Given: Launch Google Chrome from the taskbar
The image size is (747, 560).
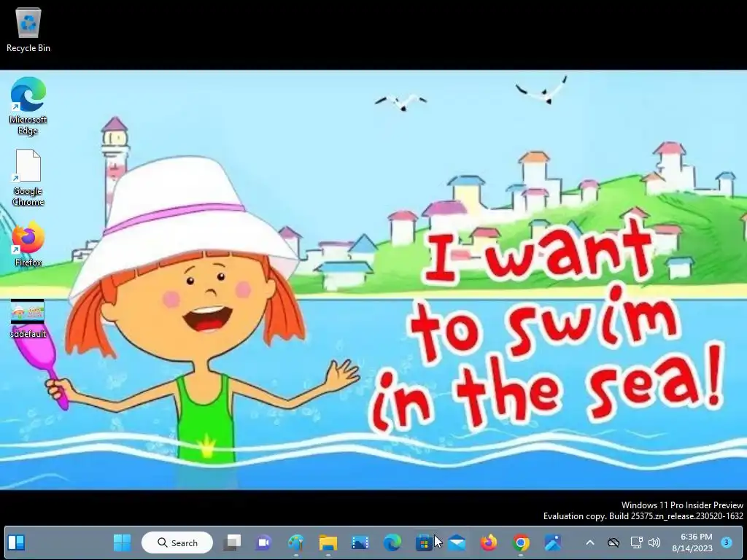Looking at the screenshot, I should coord(521,542).
